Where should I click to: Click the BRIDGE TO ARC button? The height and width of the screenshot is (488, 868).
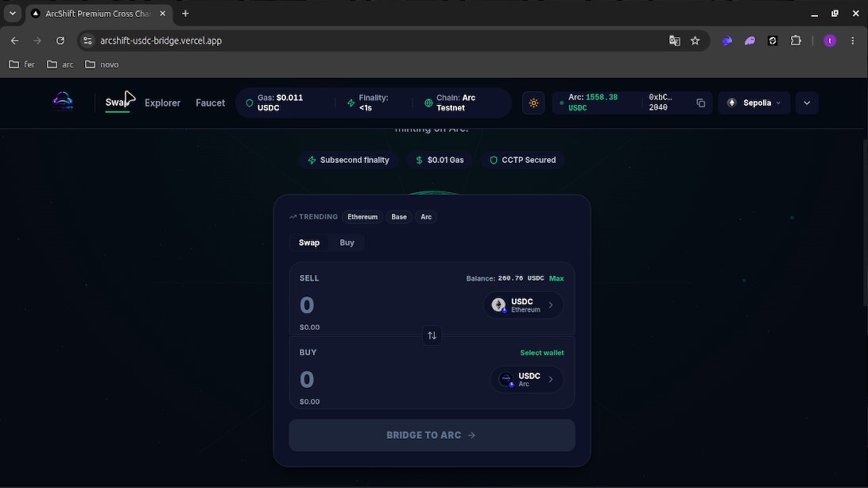pos(432,435)
